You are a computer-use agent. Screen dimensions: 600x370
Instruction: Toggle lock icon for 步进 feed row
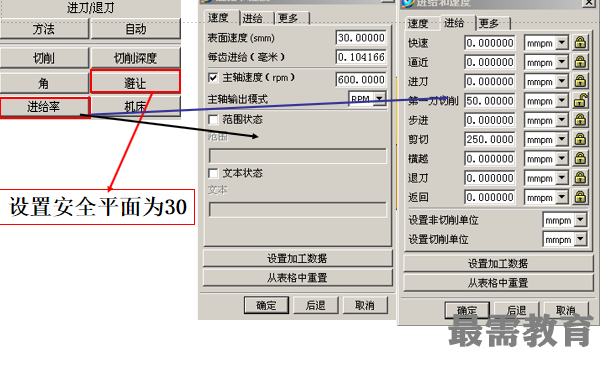click(x=580, y=120)
